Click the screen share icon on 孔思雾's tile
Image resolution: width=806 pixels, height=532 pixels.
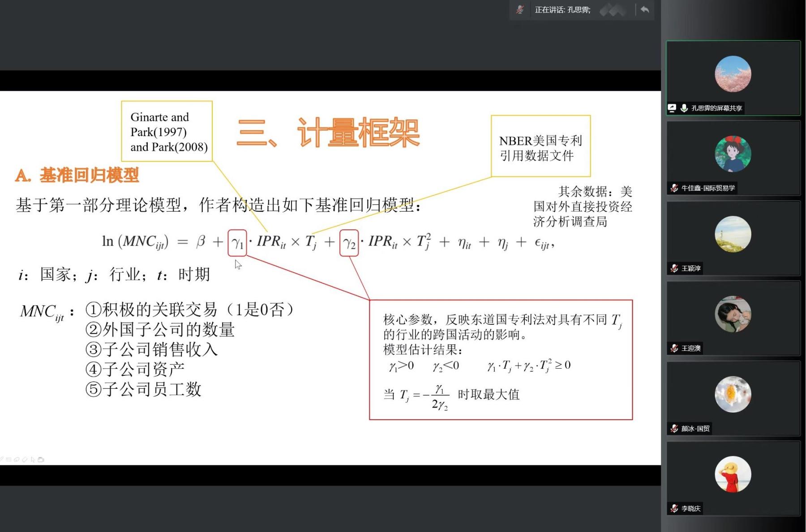[672, 108]
